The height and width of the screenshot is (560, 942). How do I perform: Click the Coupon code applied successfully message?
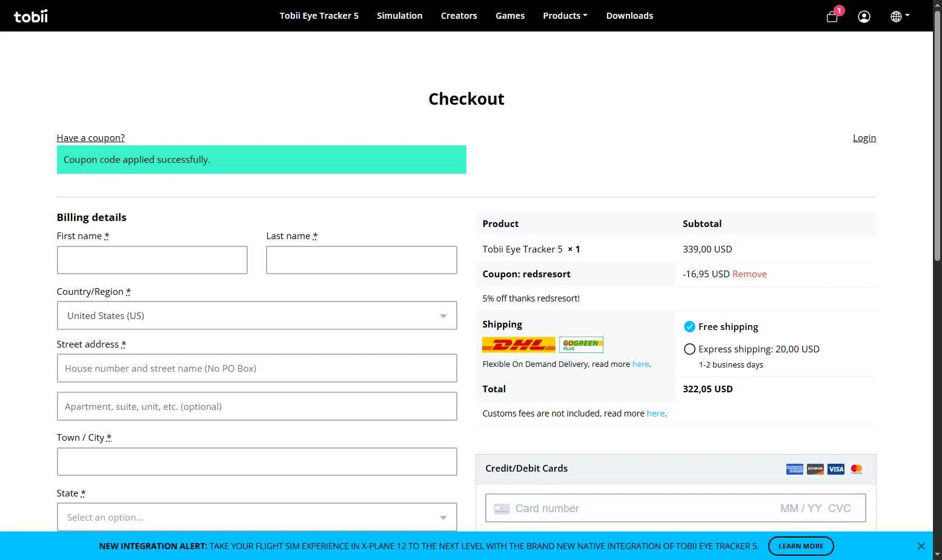point(262,160)
